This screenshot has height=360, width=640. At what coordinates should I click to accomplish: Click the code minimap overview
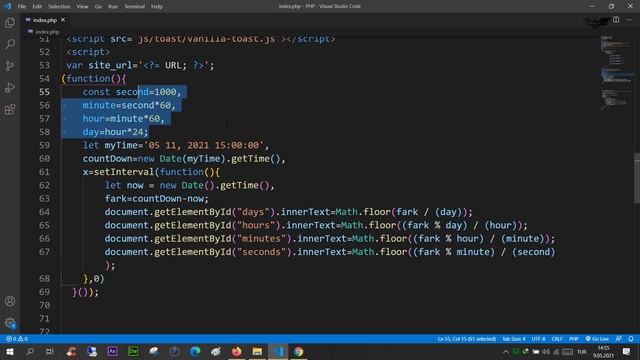(616, 73)
